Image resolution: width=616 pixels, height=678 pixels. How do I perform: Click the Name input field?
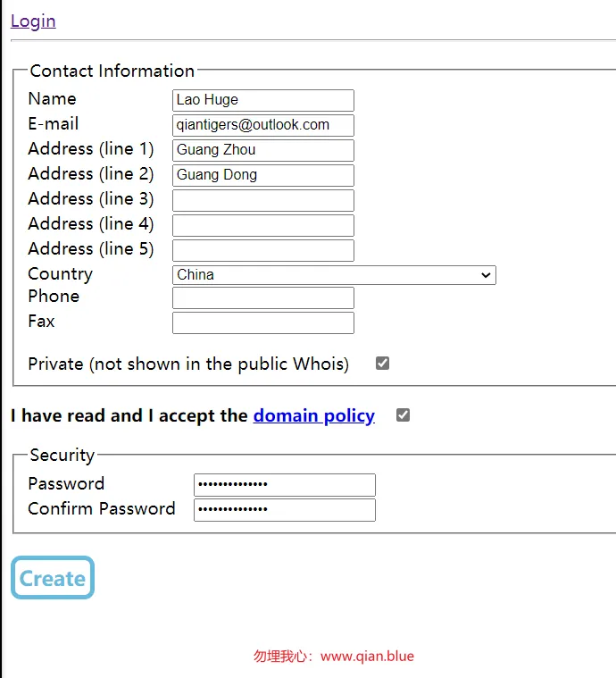pos(263,100)
